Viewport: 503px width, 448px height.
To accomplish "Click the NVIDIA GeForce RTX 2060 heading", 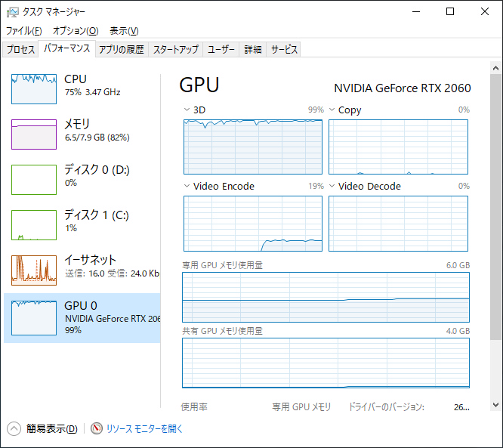I will [403, 88].
